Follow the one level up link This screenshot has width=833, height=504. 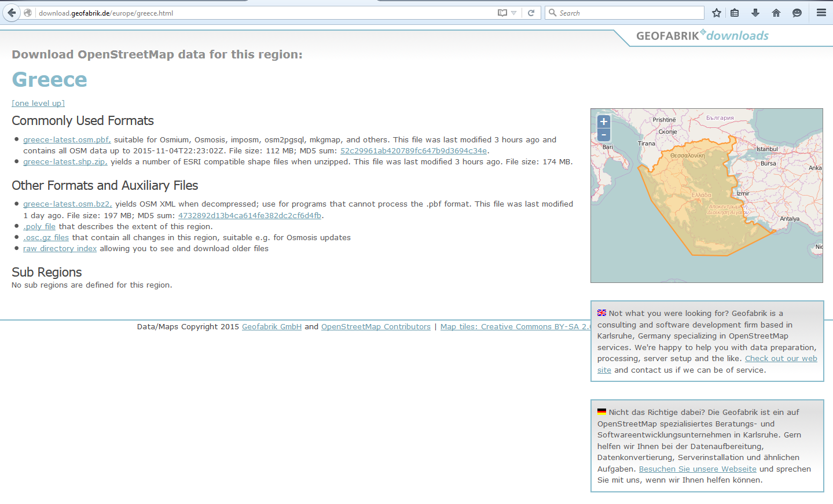[x=38, y=103]
